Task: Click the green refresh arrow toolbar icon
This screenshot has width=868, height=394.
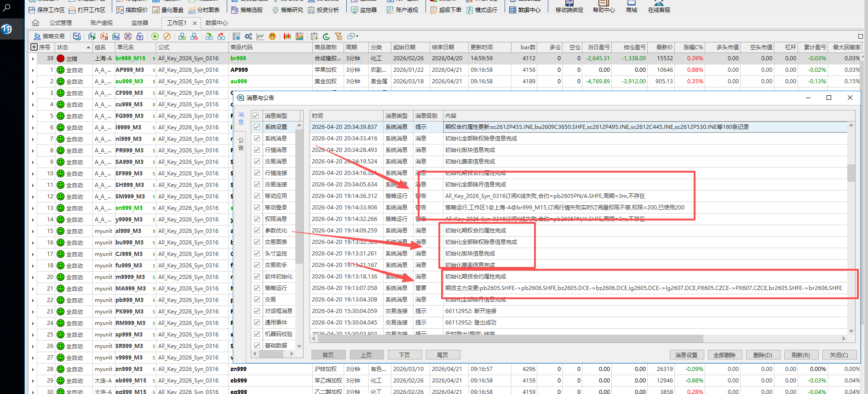Action: pos(326,36)
